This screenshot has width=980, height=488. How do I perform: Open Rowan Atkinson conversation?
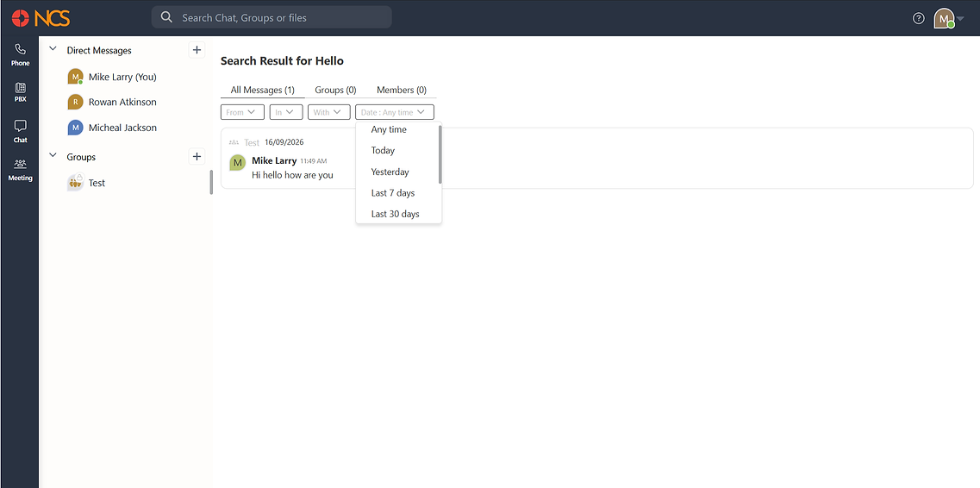(x=122, y=102)
